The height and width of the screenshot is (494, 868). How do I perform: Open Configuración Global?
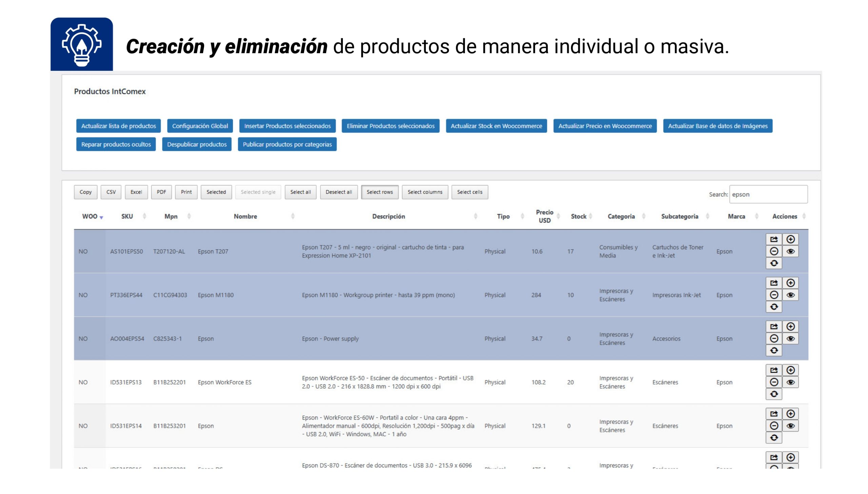(x=200, y=126)
